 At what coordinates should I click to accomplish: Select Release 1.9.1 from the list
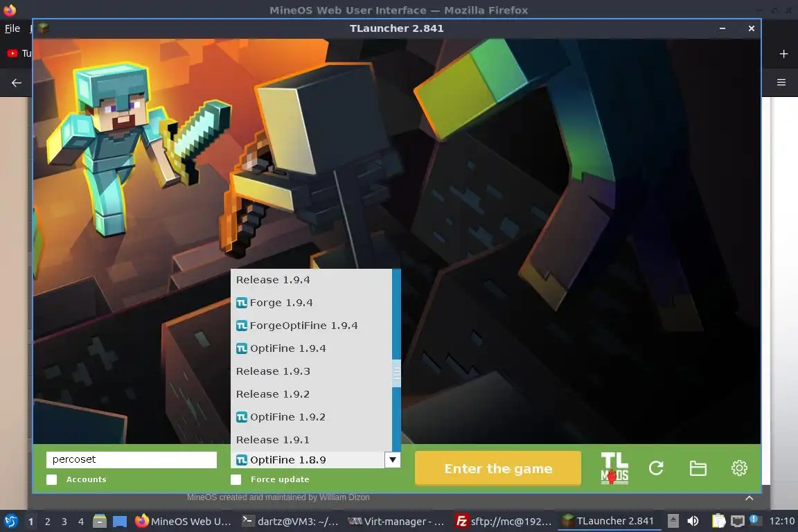[312, 440]
